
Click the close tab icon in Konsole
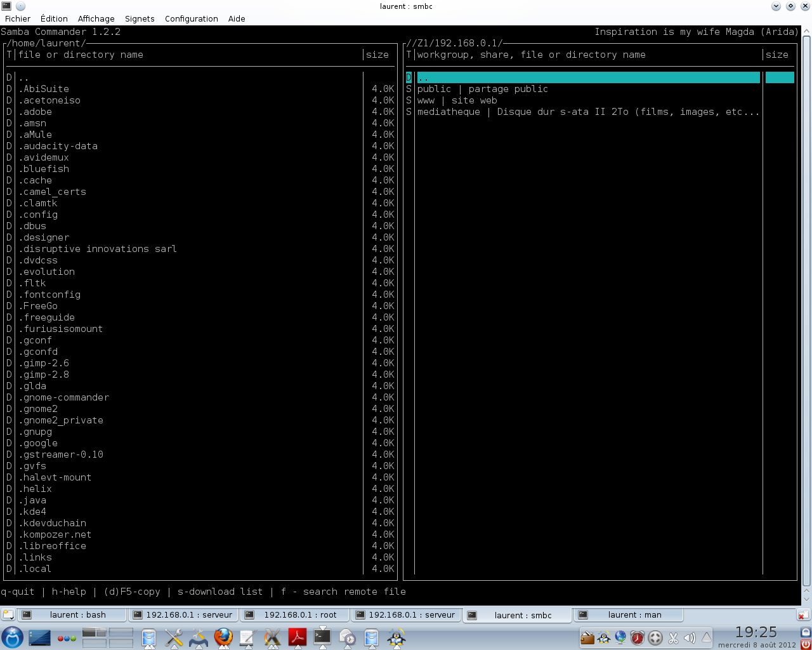(803, 614)
